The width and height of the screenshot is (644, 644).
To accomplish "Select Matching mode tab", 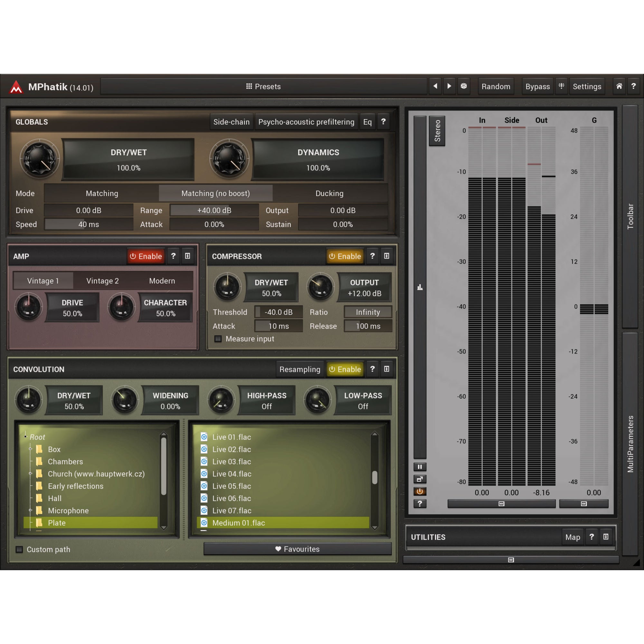I will 102,193.
